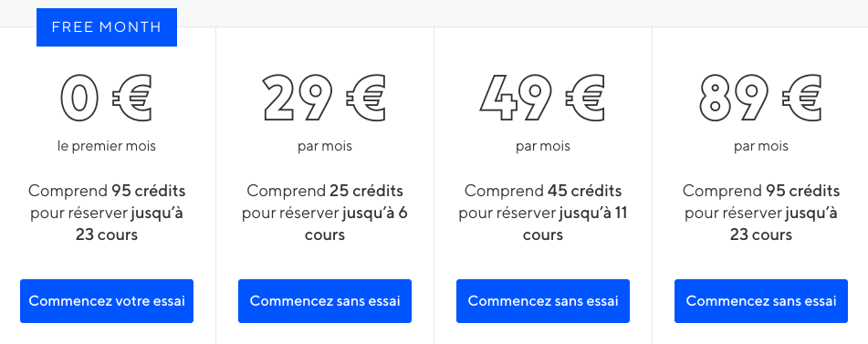The height and width of the screenshot is (344, 868).
Task: Click 'par mois' under 29 € price
Action: (x=325, y=147)
